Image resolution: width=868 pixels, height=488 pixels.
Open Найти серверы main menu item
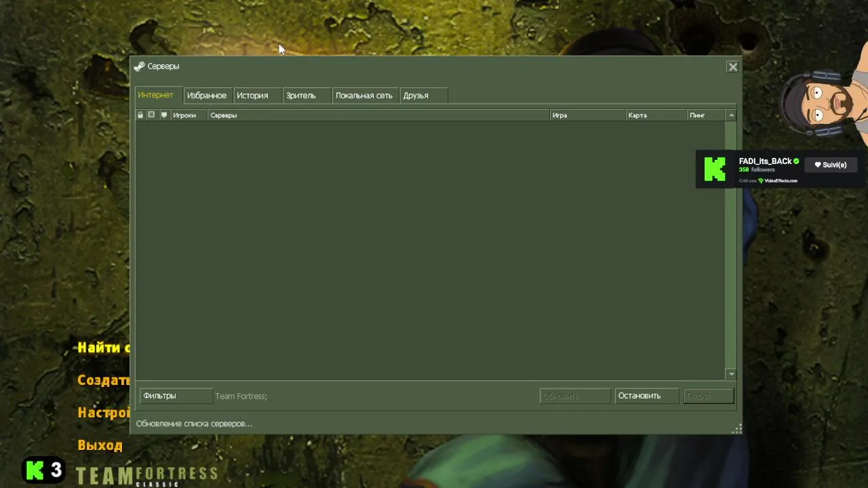pos(103,348)
